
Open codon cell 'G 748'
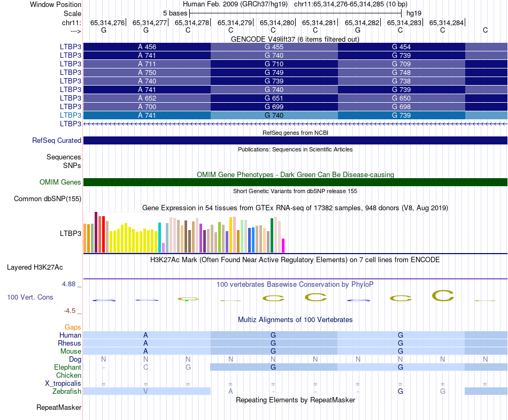click(402, 73)
